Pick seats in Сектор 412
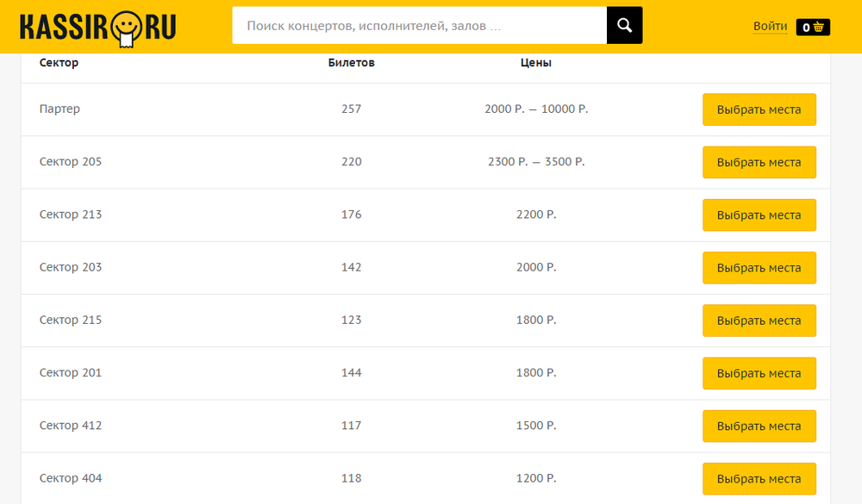 pyautogui.click(x=759, y=426)
